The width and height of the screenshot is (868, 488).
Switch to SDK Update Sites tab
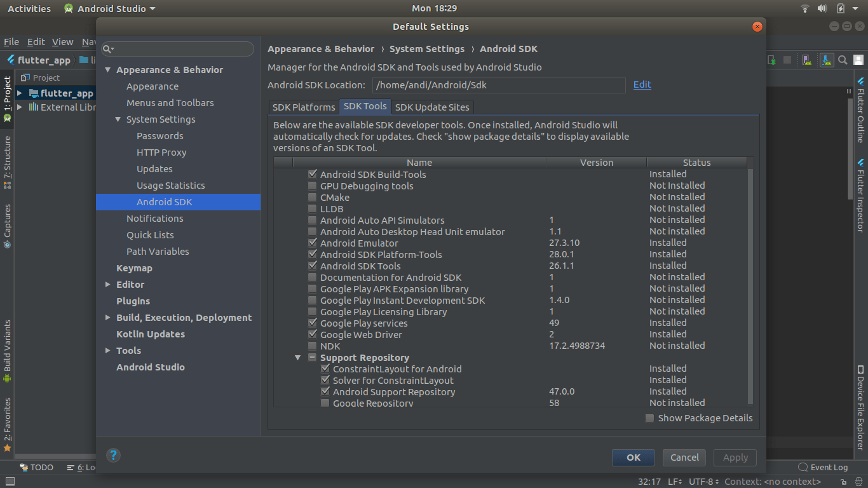tap(432, 107)
